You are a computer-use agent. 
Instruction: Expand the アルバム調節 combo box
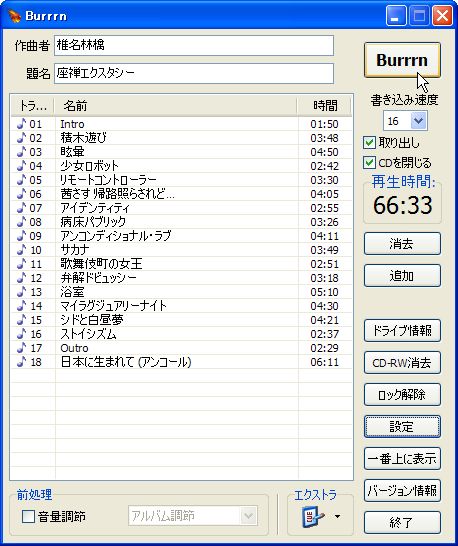(249, 516)
